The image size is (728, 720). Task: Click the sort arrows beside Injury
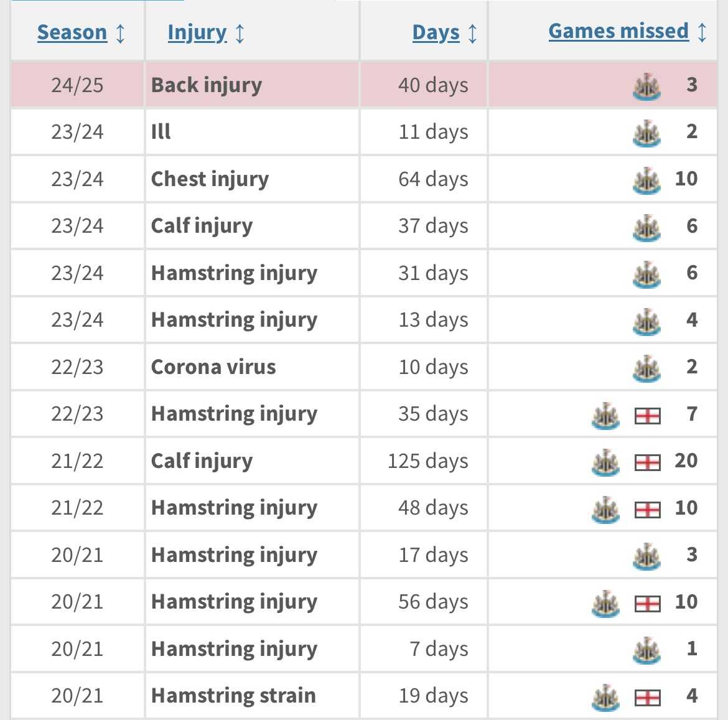point(240,34)
